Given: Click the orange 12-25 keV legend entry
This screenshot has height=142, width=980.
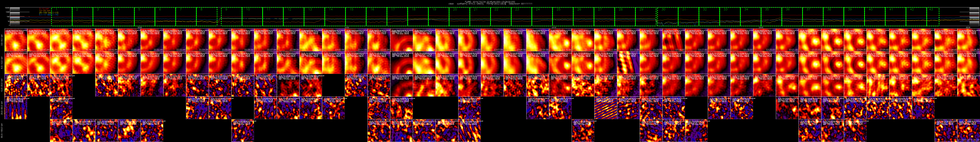Looking at the screenshot, I should [x=45, y=10].
